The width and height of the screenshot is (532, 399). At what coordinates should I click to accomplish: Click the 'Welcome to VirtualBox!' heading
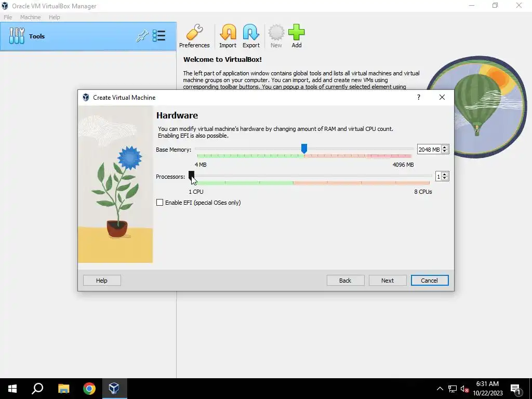[222, 59]
